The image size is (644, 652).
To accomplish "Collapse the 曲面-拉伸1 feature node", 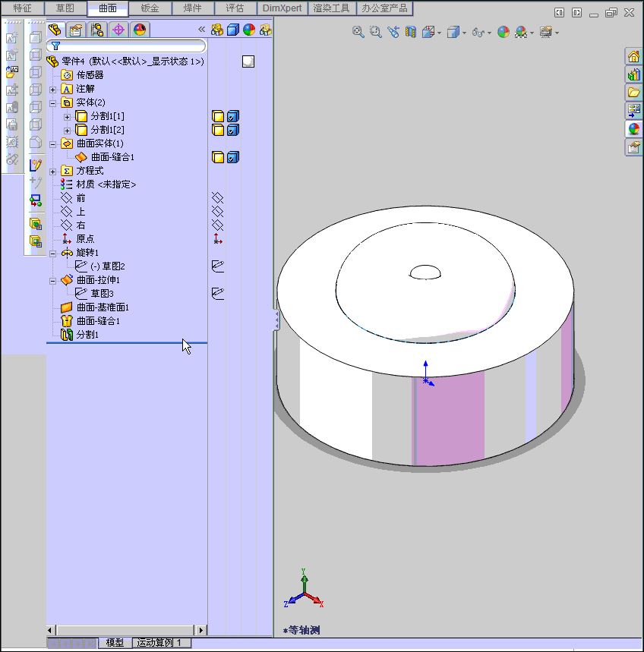I will point(53,281).
